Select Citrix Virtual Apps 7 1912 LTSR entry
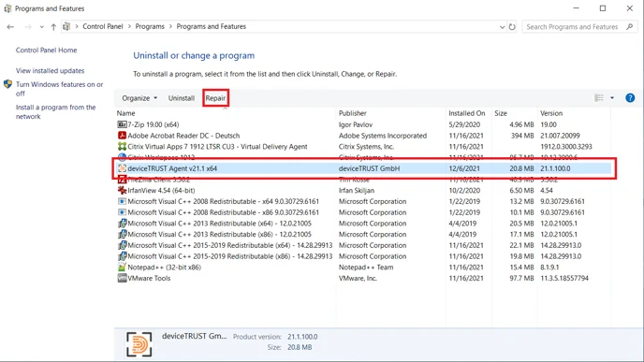Screen dimensions: 644x362 click(217, 147)
